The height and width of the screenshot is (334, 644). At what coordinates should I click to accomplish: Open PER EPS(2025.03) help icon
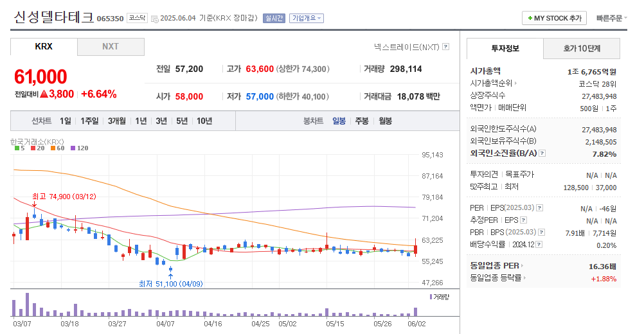pos(540,208)
